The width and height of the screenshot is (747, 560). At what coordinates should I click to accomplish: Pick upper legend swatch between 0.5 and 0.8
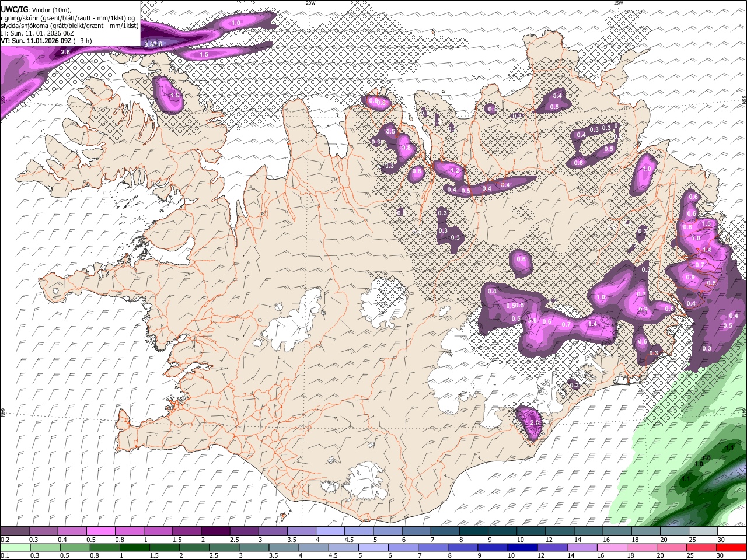pos(100,531)
